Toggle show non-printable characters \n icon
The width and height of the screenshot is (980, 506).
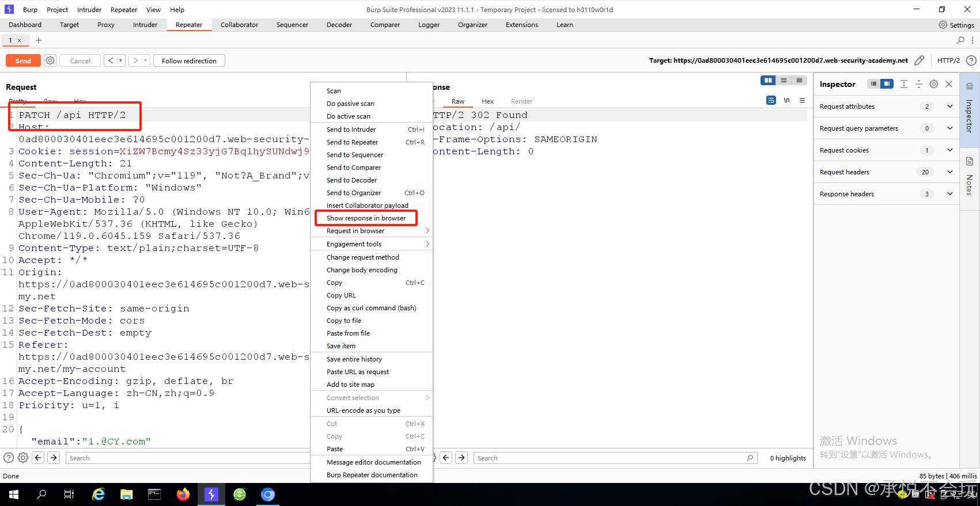coord(786,100)
